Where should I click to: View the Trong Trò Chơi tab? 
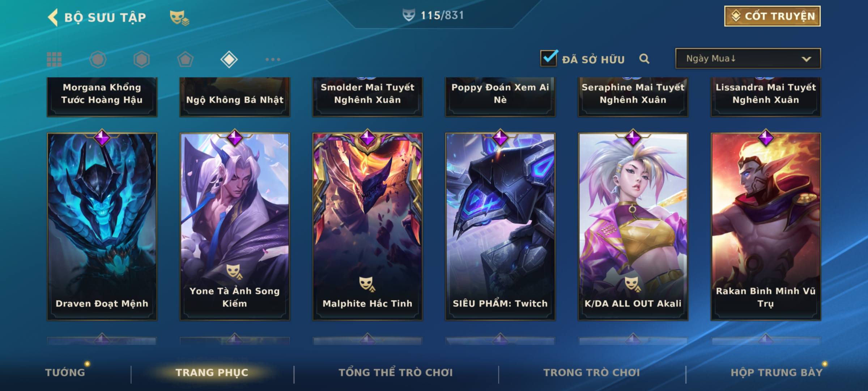592,372
